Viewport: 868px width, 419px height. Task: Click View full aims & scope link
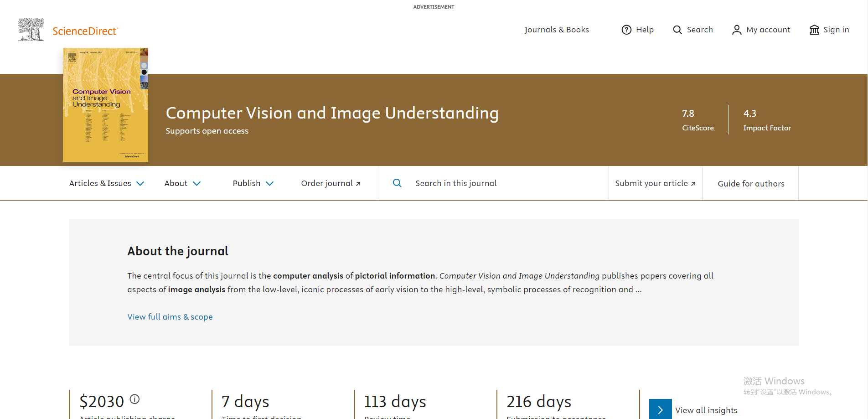[x=170, y=317]
